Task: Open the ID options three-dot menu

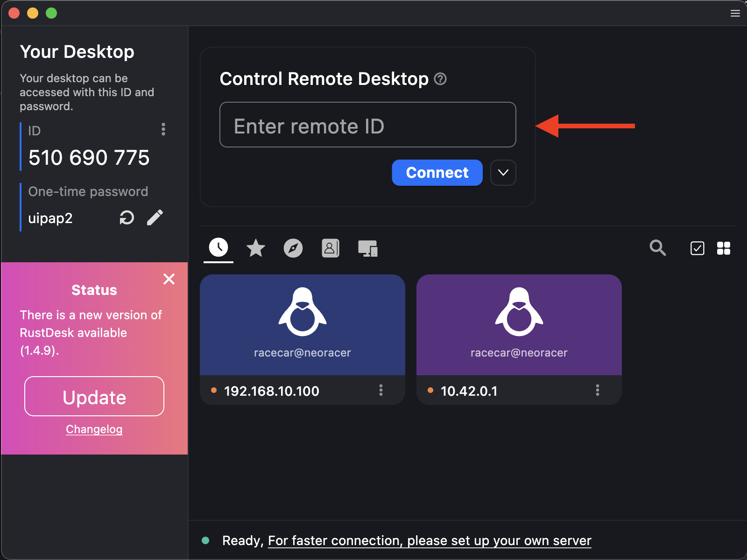Action: pos(163,129)
